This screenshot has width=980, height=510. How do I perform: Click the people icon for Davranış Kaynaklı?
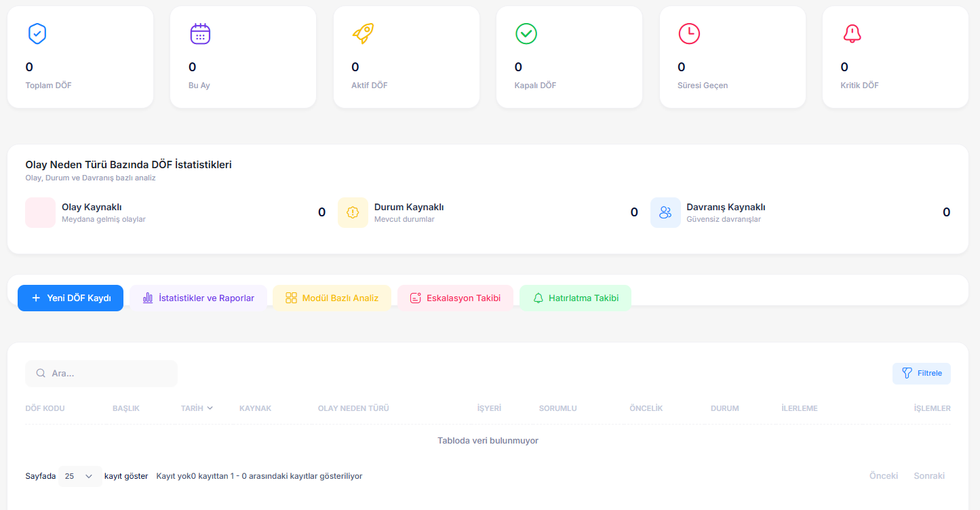pyautogui.click(x=665, y=212)
